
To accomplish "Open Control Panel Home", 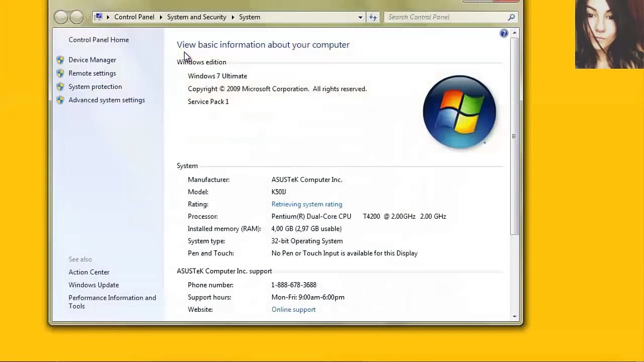I will pyautogui.click(x=99, y=40).
